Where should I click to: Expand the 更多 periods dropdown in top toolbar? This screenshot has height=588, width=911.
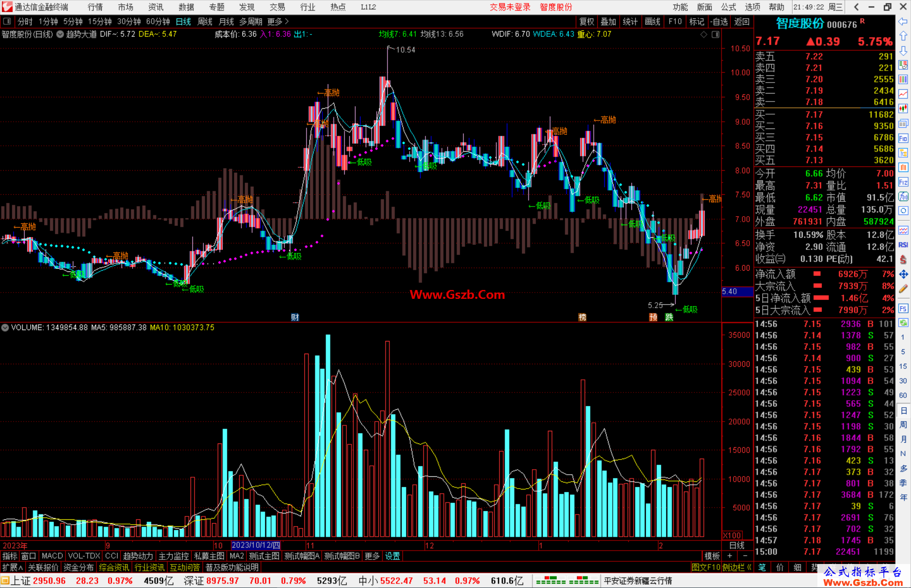point(278,21)
